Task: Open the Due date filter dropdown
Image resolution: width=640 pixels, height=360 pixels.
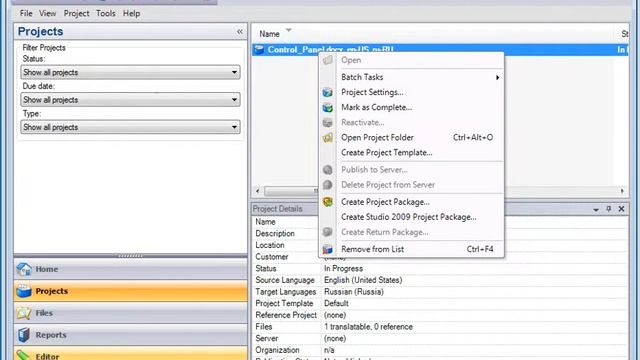Action: 130,100
